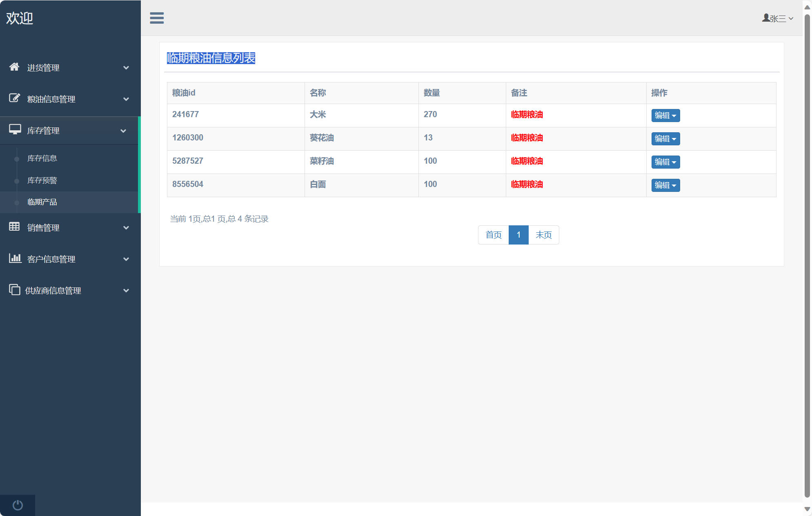This screenshot has height=516, width=812.
Task: Click the copy icon beside 供应商信息管理
Action: [14, 289]
